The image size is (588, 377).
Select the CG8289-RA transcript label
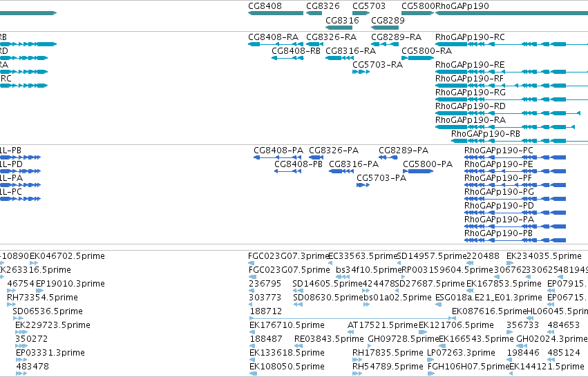[x=397, y=37]
